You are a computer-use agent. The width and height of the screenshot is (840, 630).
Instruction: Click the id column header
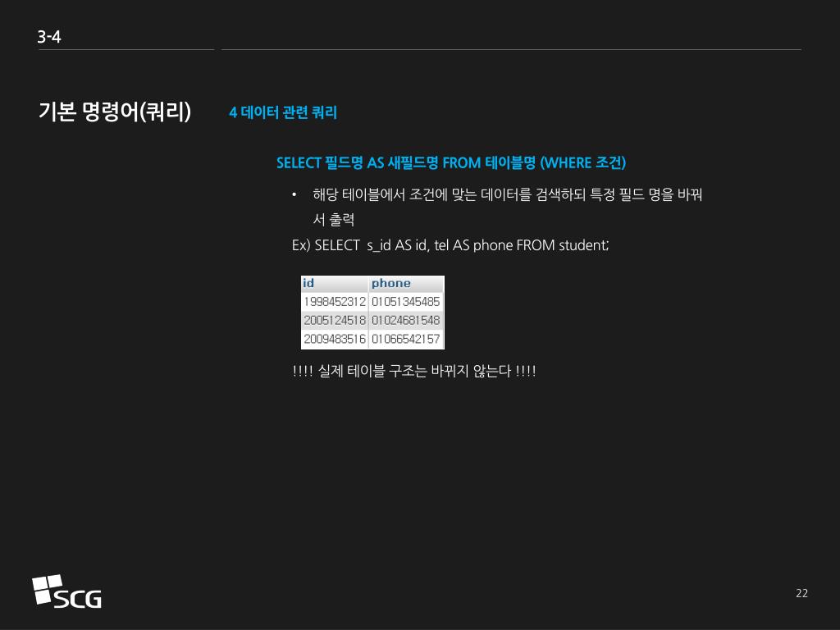click(335, 283)
